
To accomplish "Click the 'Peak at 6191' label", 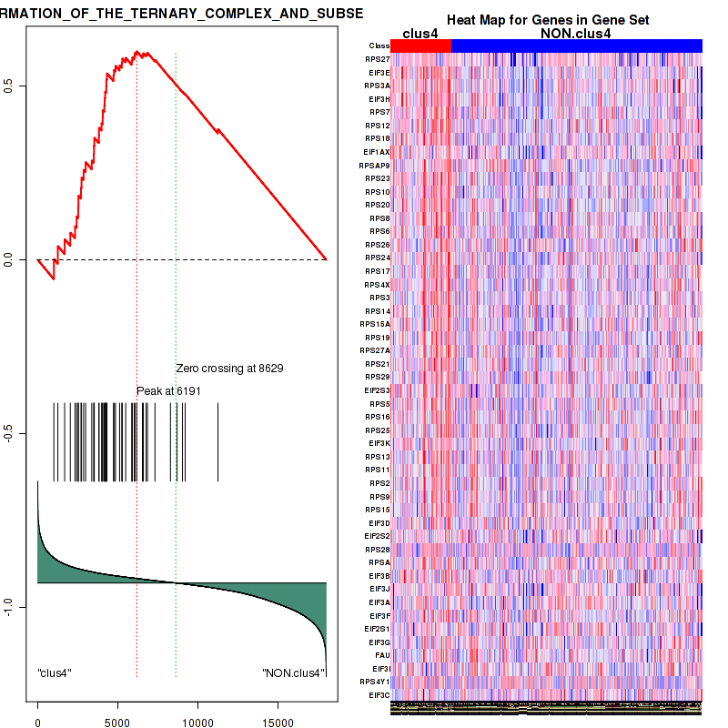I will [168, 390].
